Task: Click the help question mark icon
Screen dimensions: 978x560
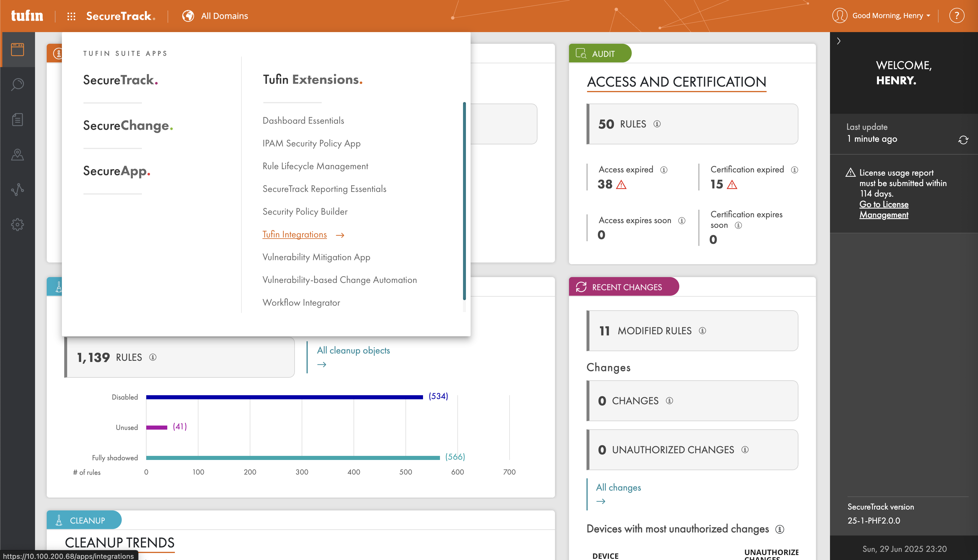Action: click(956, 16)
